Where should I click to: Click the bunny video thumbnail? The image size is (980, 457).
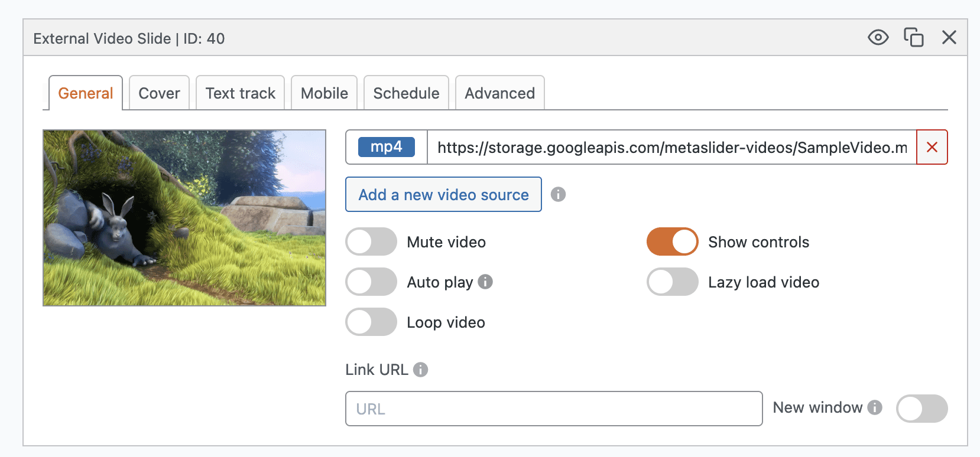pos(184,218)
